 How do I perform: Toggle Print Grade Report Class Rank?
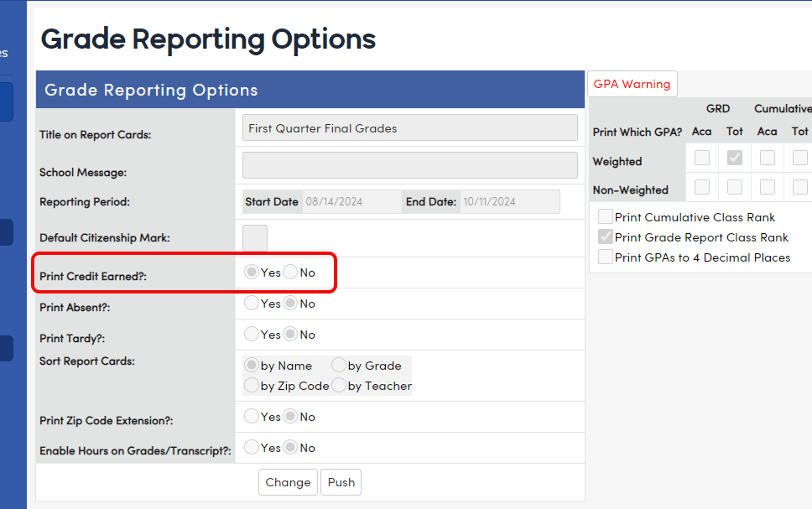coord(606,236)
